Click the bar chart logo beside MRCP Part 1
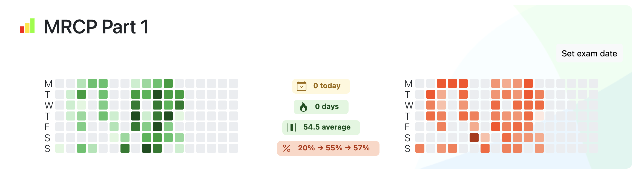644x175 pixels. pyautogui.click(x=27, y=26)
